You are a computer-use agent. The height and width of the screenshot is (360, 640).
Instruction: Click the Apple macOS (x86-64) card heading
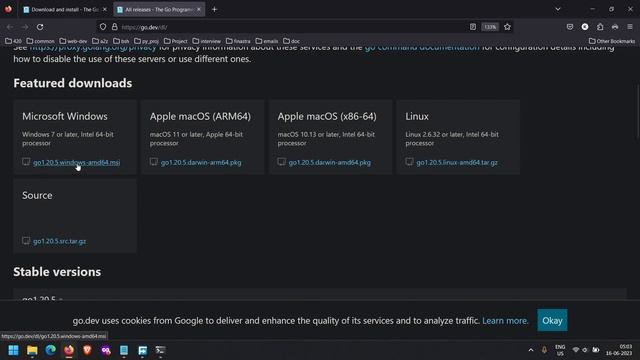pyautogui.click(x=327, y=116)
